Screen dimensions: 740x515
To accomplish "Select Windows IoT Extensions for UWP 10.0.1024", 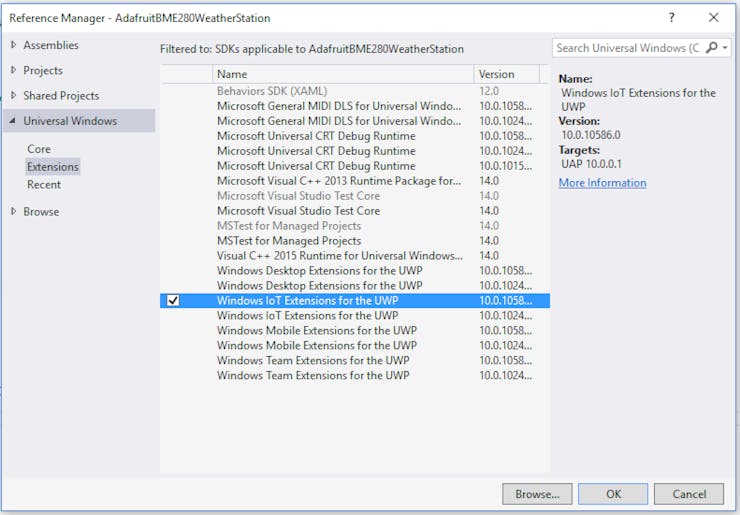I will pyautogui.click(x=355, y=315).
